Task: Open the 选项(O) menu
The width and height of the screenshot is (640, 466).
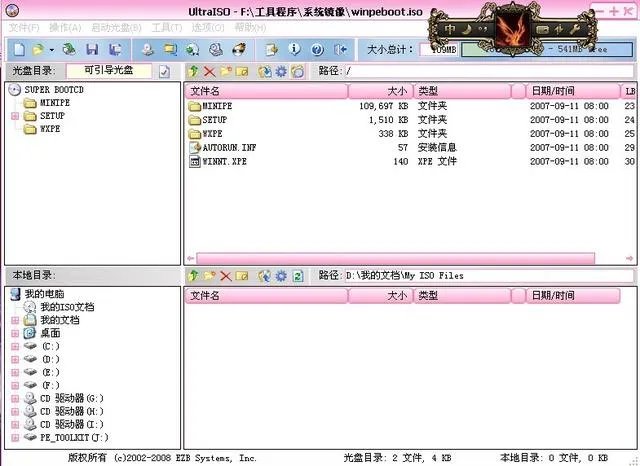Action: pos(208,27)
